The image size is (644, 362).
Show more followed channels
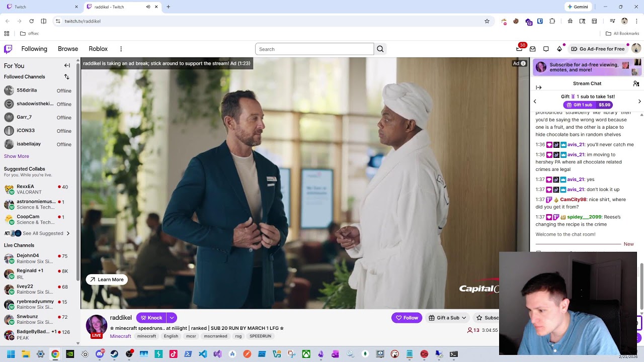[x=17, y=156]
